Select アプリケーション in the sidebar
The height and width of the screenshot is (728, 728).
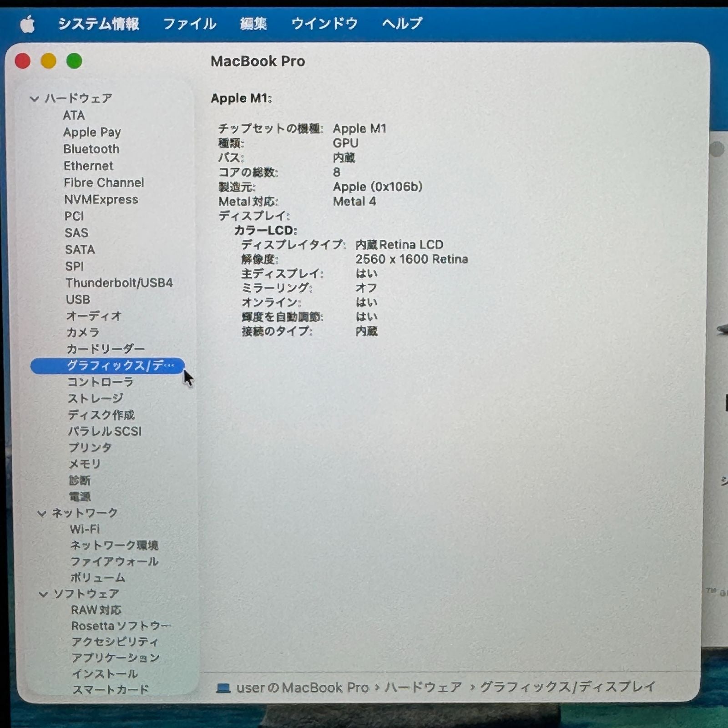(116, 658)
